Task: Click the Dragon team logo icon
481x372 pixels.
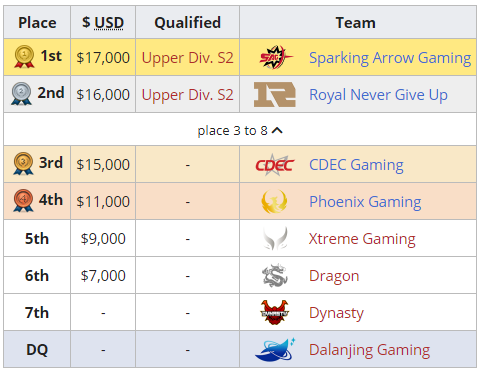Action: click(275, 276)
